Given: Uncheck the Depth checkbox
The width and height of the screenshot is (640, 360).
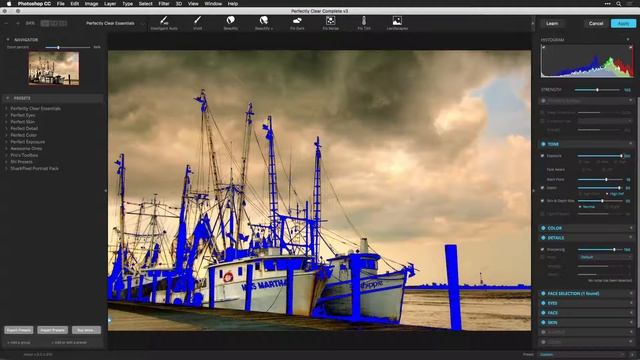Looking at the screenshot, I should 542,188.
